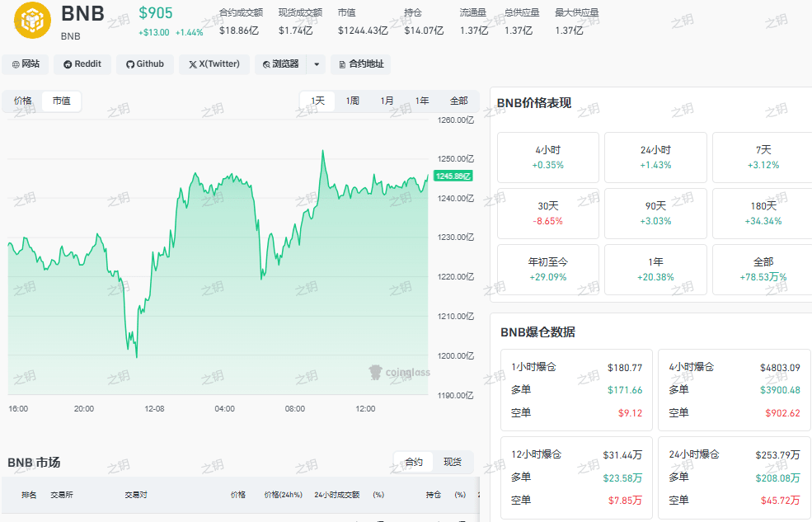Click 1小时 空单 $9.12 value
812x522 pixels.
(631, 413)
